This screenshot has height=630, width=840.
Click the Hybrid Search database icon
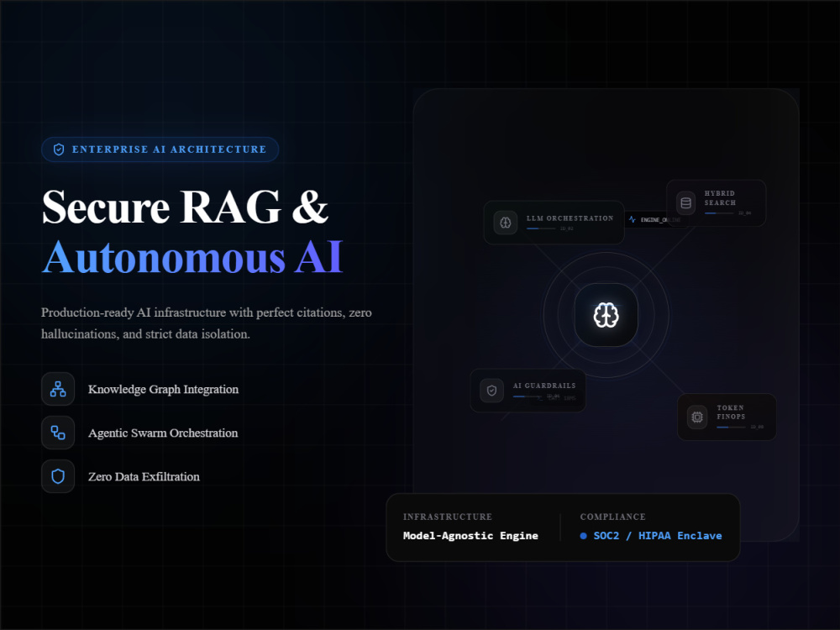pos(685,203)
